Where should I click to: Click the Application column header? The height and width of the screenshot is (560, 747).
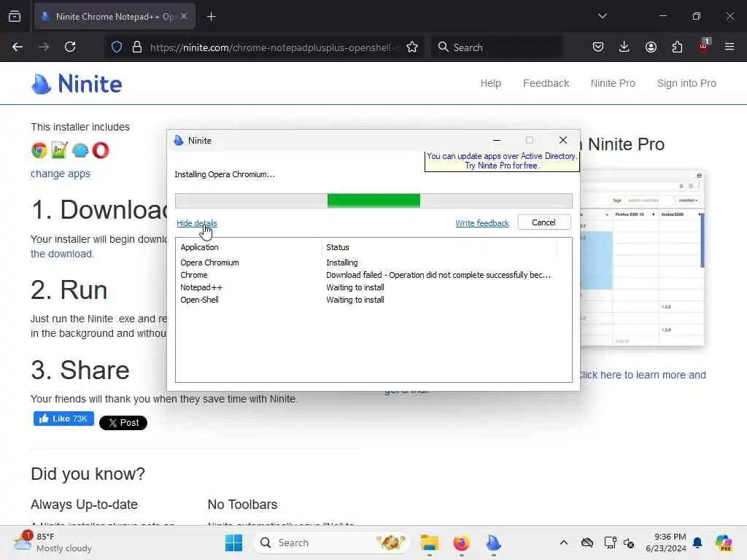[x=249, y=247]
